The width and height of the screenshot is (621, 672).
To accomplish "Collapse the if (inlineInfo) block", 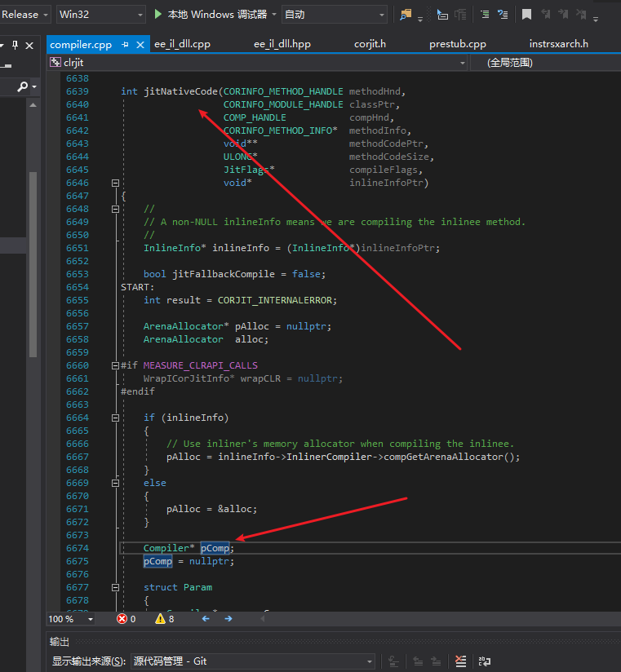I will (x=115, y=418).
